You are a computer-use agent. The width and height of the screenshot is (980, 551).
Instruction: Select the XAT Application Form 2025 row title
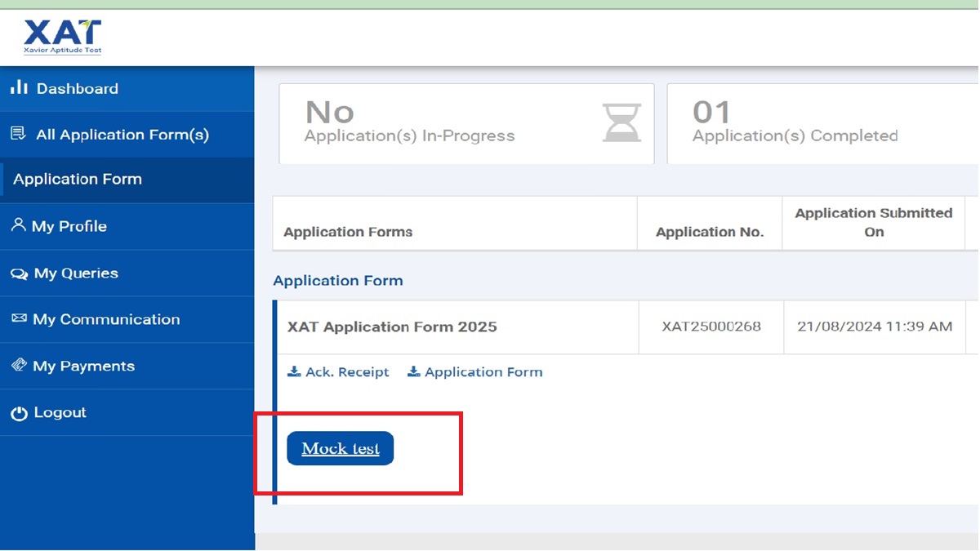[x=392, y=327]
